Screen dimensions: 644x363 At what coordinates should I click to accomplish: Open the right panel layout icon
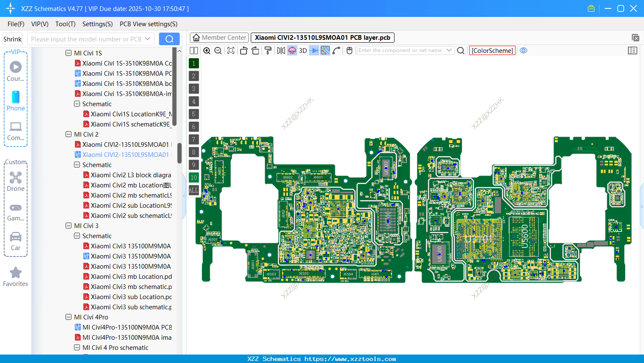point(633,50)
